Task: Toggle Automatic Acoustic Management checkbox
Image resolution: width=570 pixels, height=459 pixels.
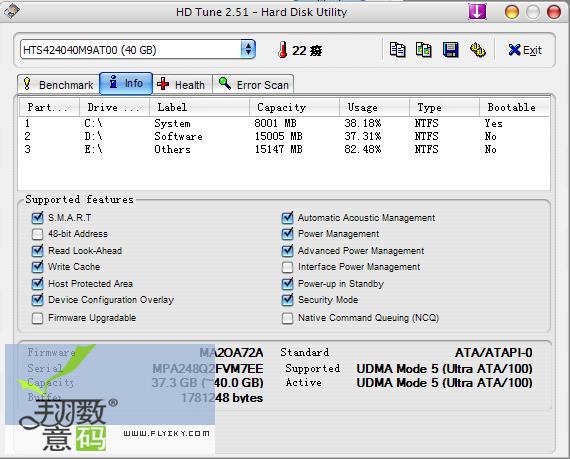Action: pos(287,218)
